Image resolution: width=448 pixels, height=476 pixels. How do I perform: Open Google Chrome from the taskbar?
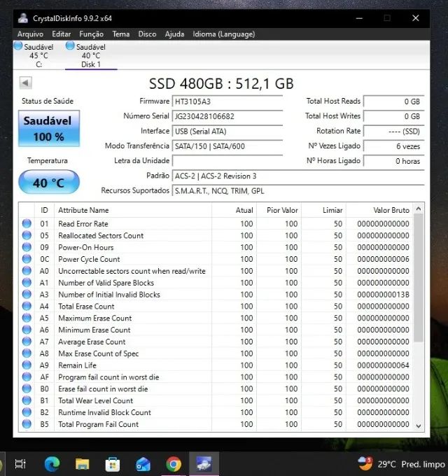[x=174, y=464]
